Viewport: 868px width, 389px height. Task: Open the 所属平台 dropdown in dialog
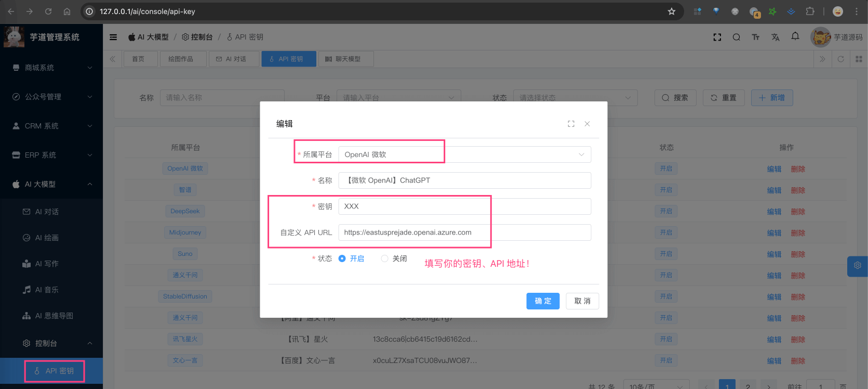click(x=464, y=154)
